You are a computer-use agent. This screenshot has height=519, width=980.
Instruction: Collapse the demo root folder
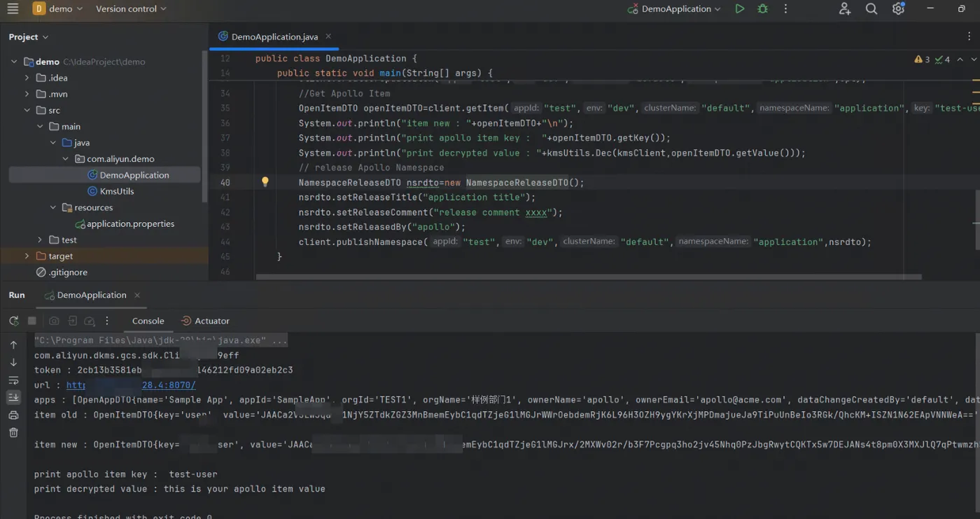point(14,62)
